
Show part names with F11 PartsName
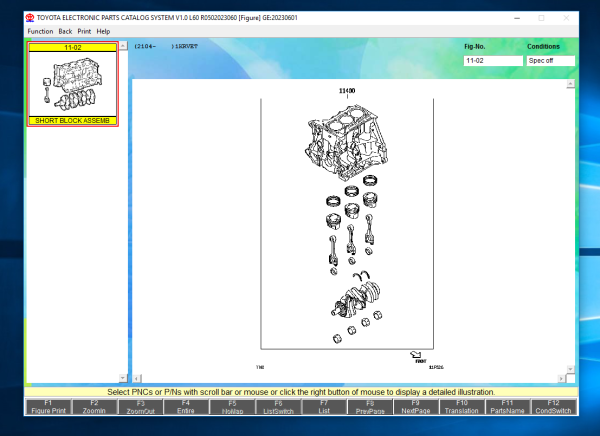click(x=507, y=405)
